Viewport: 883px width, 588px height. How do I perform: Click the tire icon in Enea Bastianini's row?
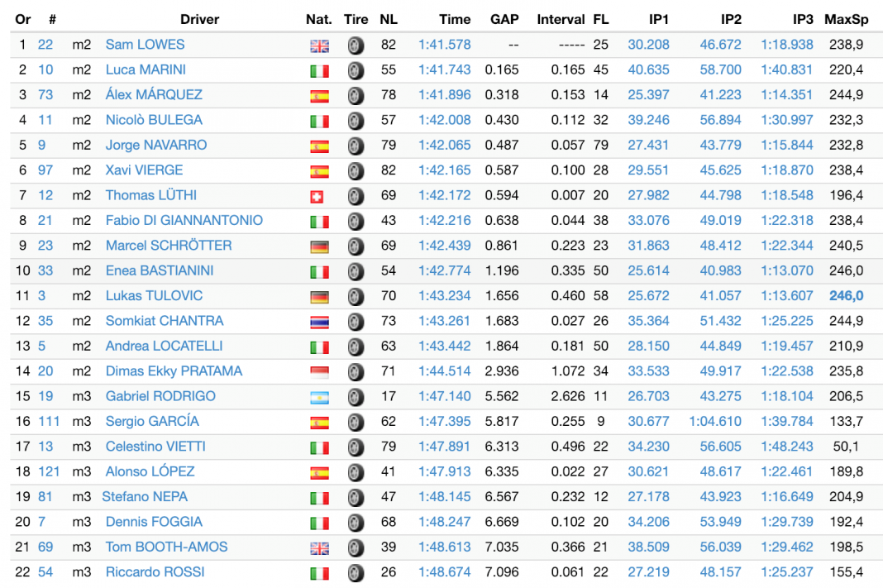356,271
